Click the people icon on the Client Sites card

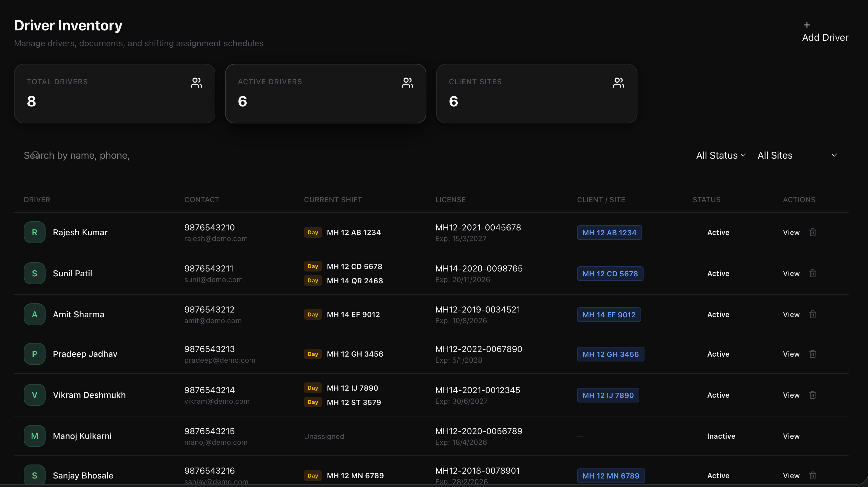(x=618, y=83)
